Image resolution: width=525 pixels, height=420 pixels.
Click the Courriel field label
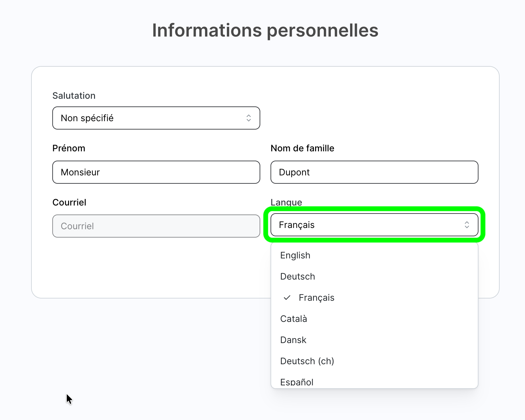click(69, 202)
